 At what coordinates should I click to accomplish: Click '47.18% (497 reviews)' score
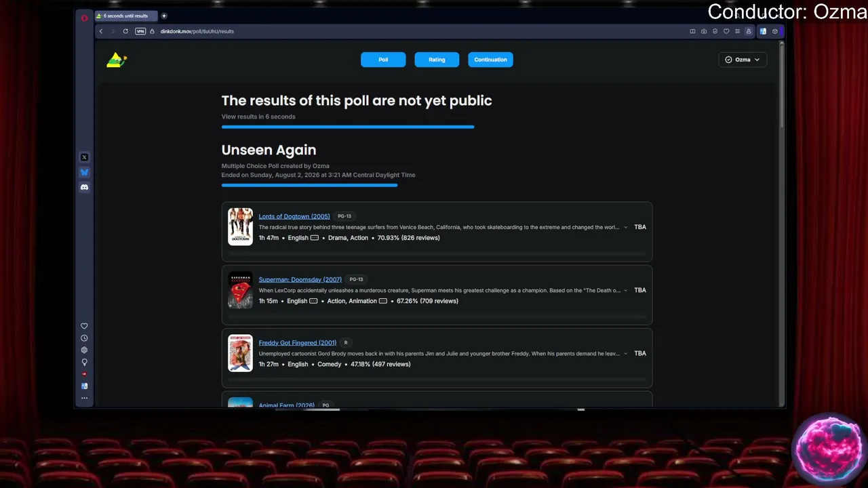pyautogui.click(x=380, y=364)
